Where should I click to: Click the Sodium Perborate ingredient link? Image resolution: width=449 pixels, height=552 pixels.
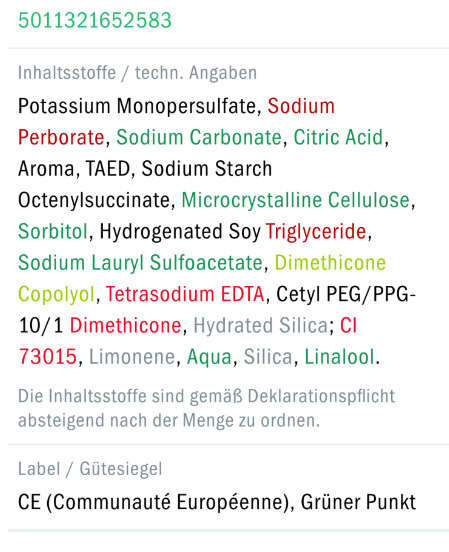click(x=301, y=106)
